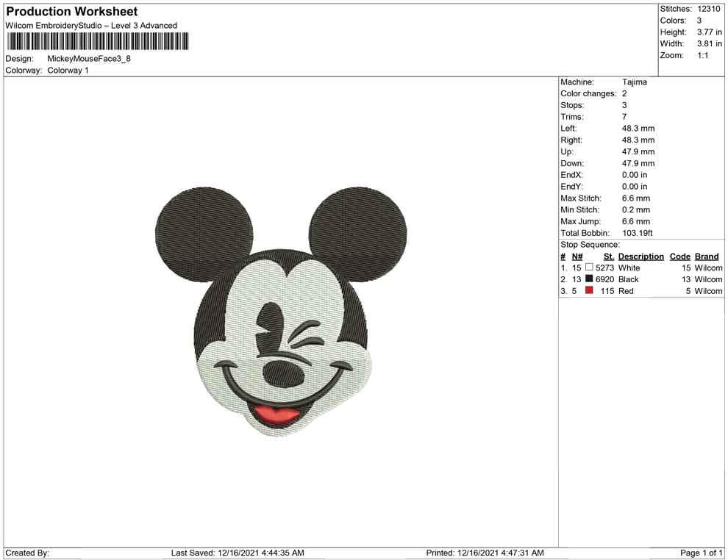Click the barcode under the worksheet title
The height and width of the screenshot is (560, 728).
click(x=98, y=41)
